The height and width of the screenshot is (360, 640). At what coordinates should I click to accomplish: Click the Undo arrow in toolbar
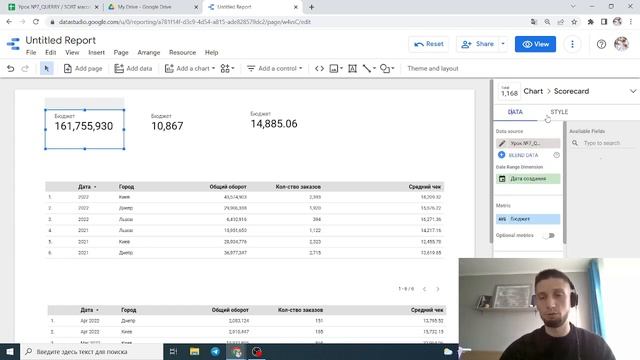coord(11,69)
